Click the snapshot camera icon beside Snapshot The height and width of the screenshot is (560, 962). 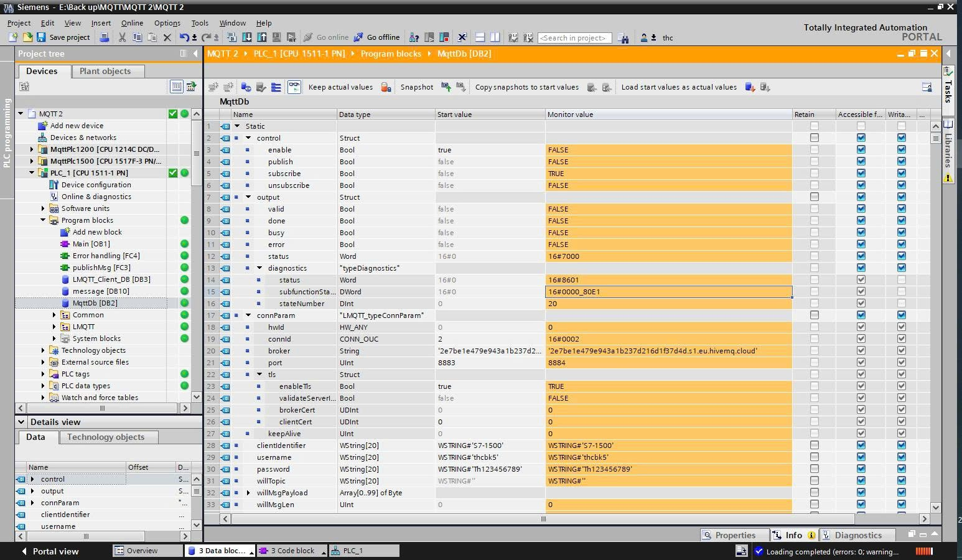[x=446, y=87]
